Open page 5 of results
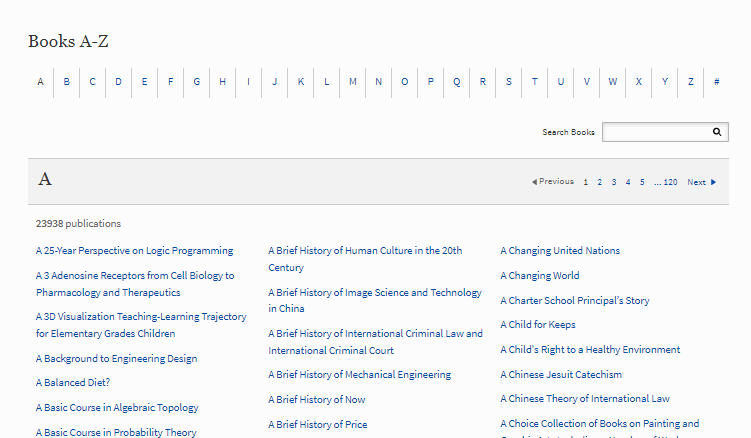This screenshot has height=438, width=751. click(642, 182)
